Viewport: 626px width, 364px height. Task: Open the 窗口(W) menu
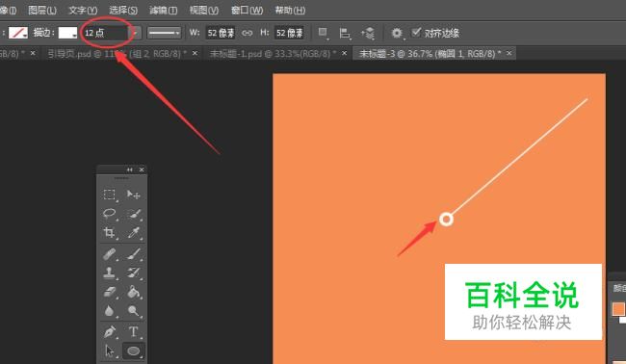click(x=248, y=10)
